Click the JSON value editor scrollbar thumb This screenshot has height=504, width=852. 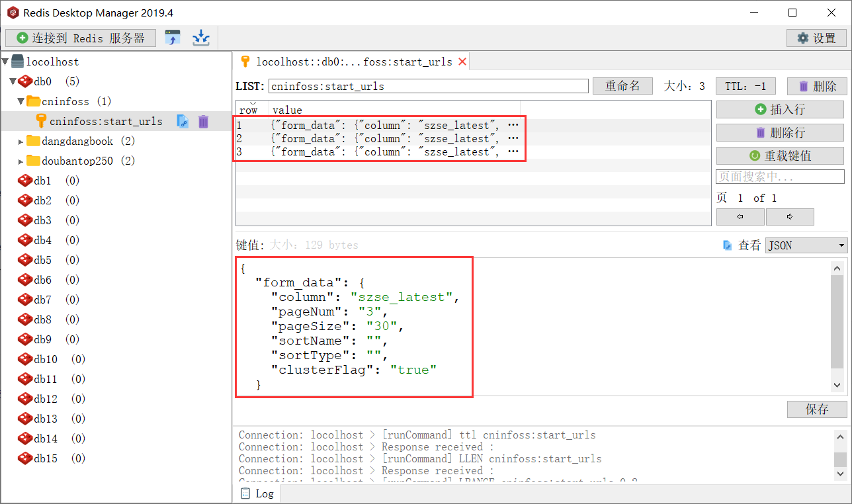point(837,320)
